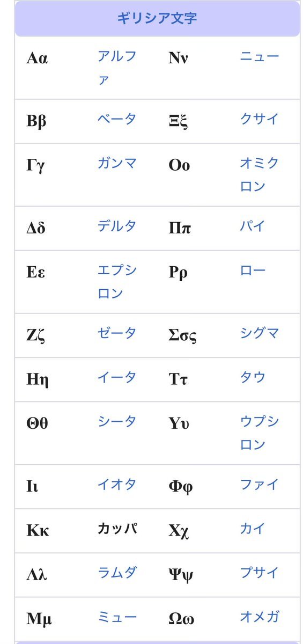
Task: Open the オミクロン link
Action: point(260,175)
